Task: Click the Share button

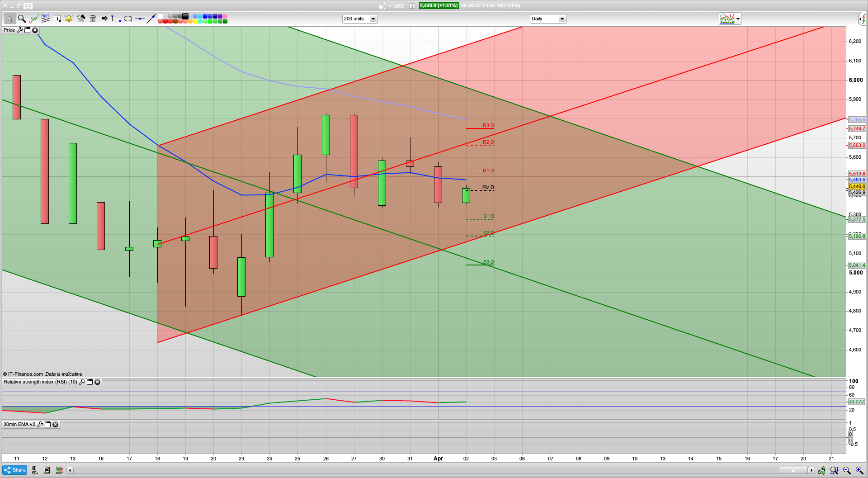Action: pos(14,470)
